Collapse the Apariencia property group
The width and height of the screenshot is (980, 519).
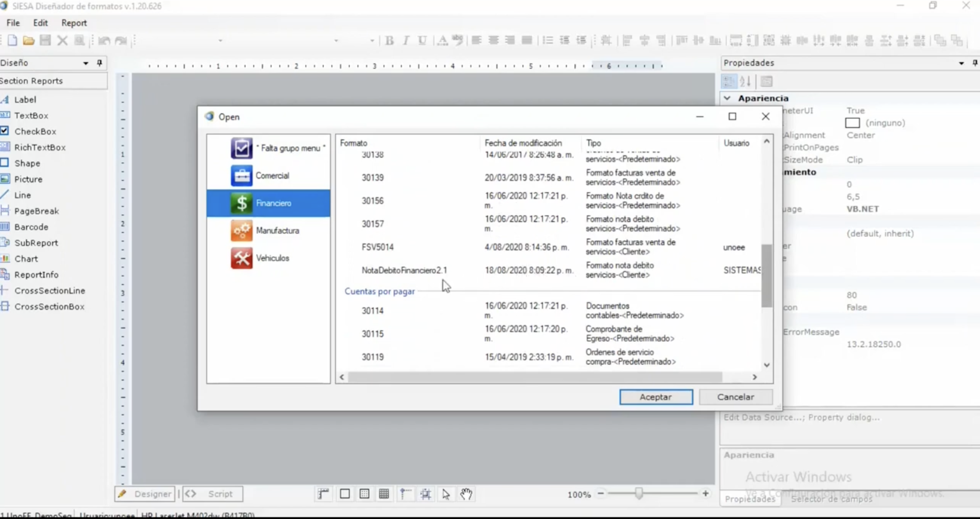pos(727,98)
